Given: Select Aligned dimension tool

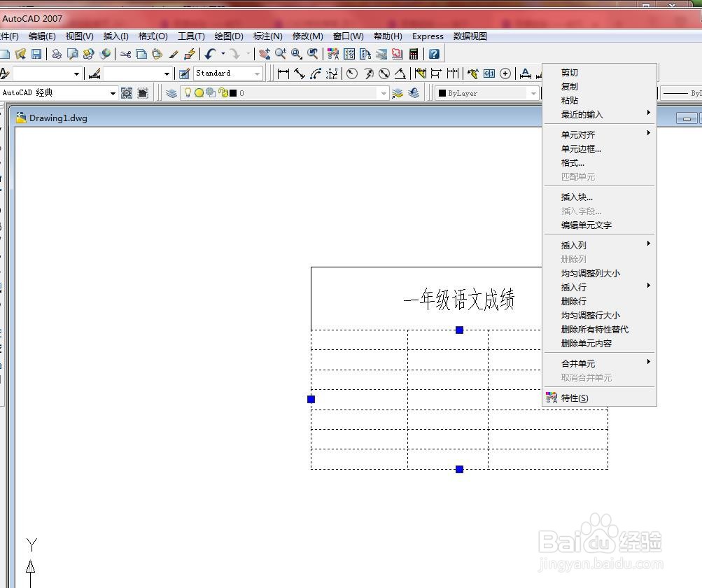Looking at the screenshot, I should coord(299,73).
